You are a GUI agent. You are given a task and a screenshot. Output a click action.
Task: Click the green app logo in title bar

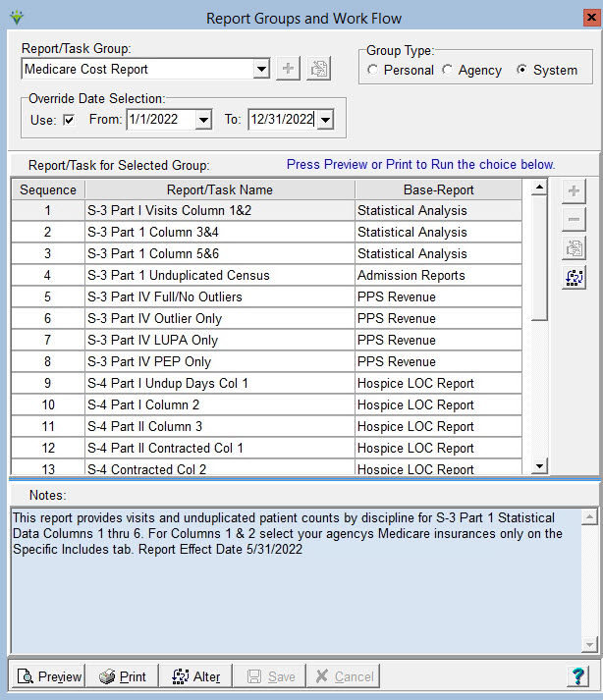[17, 18]
